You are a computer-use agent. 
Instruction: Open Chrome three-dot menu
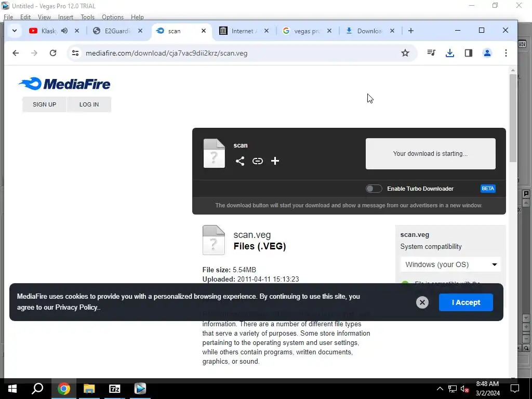coord(506,53)
